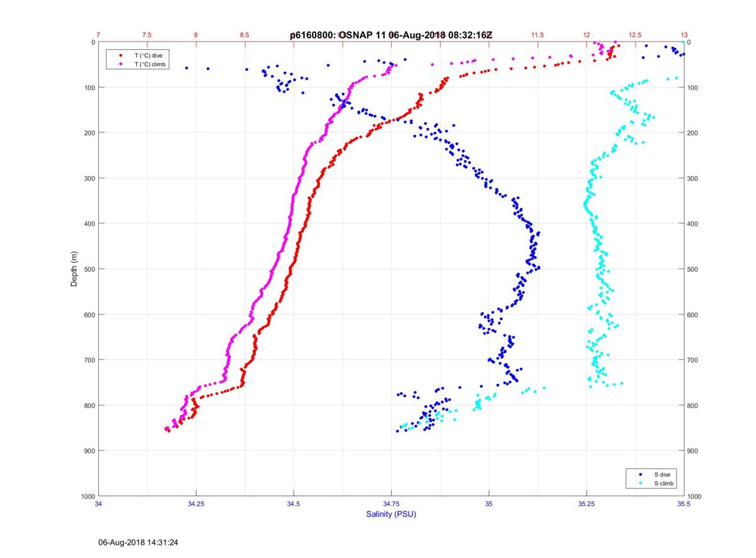This screenshot has width=756, height=558.
Task: Select temperature tick label '13'
Action: pyautogui.click(x=684, y=35)
